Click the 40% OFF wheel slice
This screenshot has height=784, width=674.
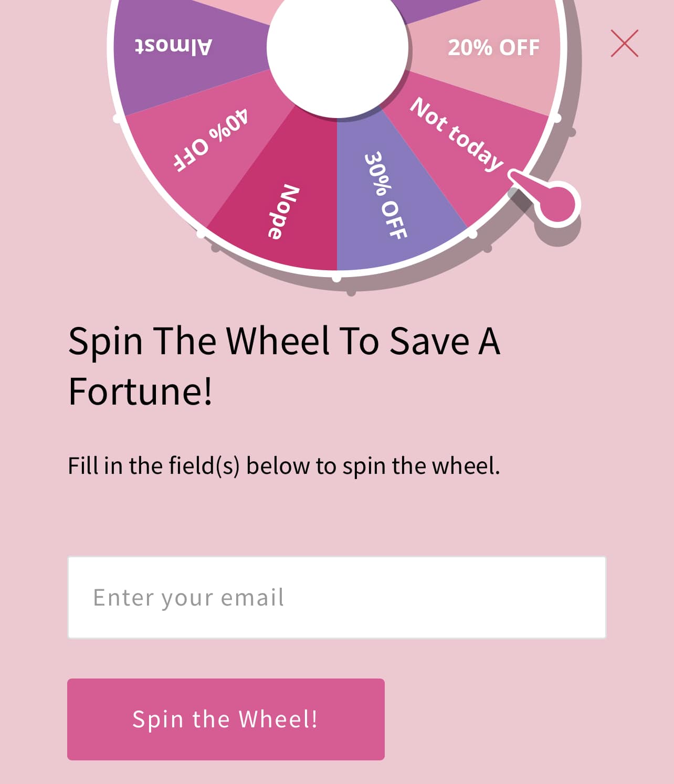[x=210, y=142]
